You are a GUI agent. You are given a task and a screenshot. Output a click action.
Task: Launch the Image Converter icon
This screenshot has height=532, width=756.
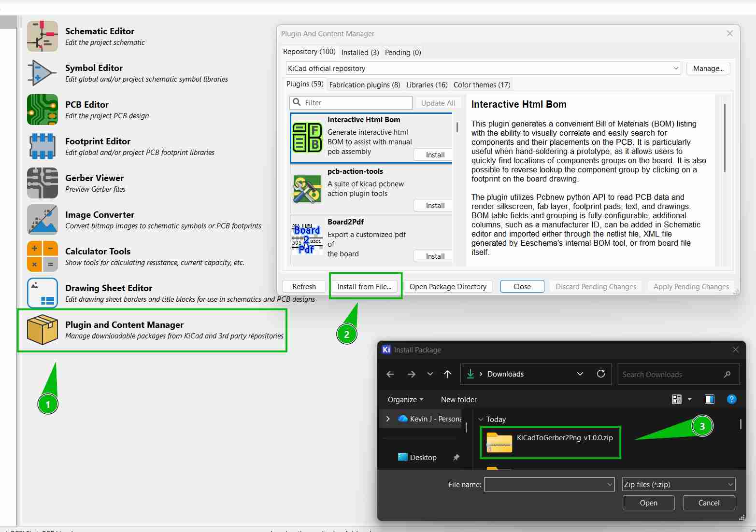43,220
